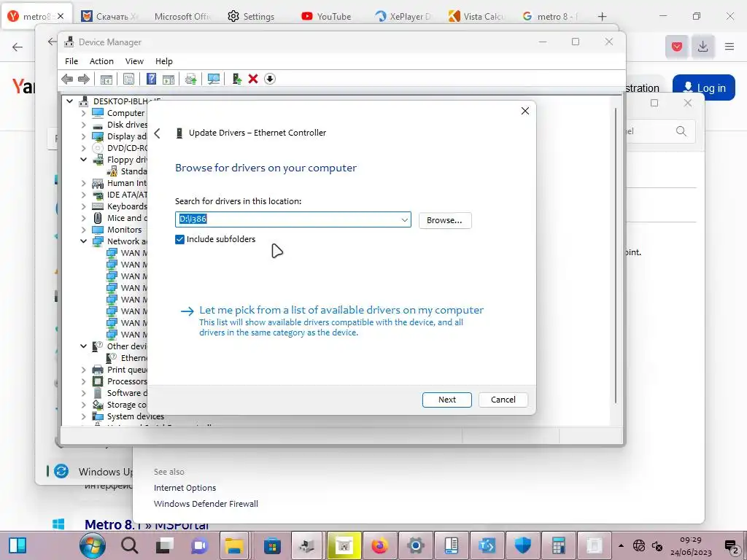
Task: Click the Enable device toolbar icon
Action: [237, 79]
